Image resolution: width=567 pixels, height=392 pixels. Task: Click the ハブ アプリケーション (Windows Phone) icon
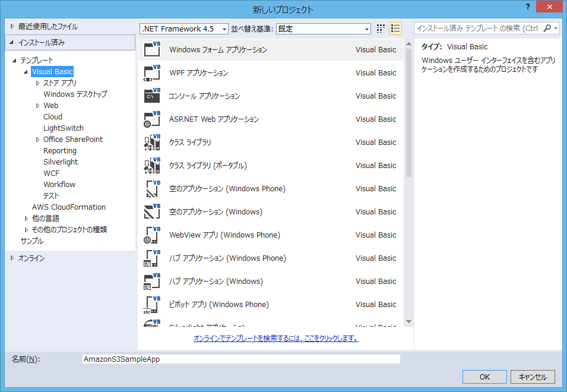(x=152, y=258)
